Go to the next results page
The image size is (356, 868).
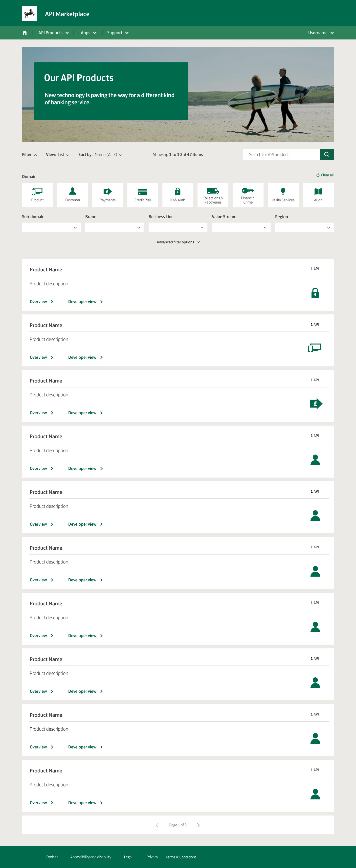198,825
